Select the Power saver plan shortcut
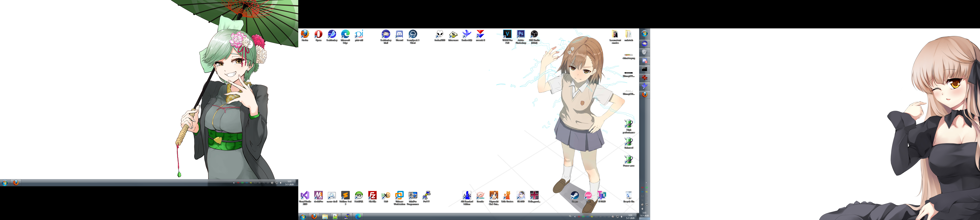This screenshot has width=980, height=220. 628,161
